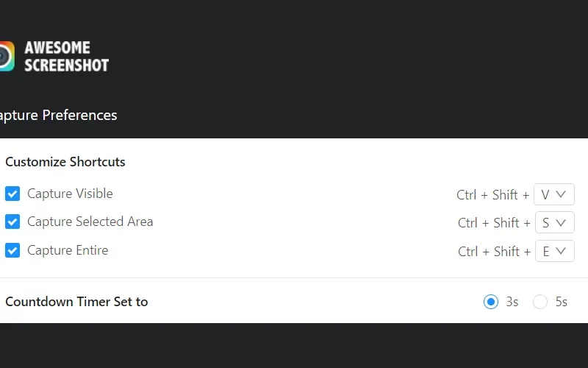Open the V shortcut key dropdown

554,194
